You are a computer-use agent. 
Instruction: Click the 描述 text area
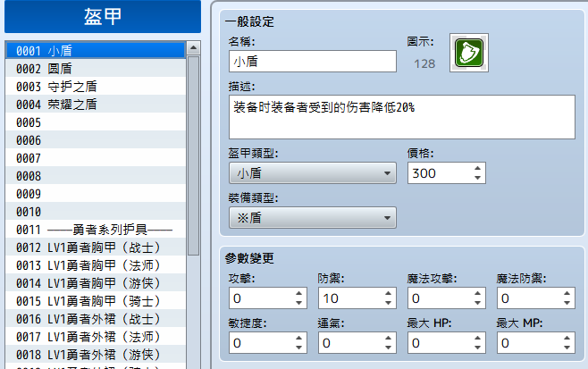pyautogui.click(x=402, y=117)
